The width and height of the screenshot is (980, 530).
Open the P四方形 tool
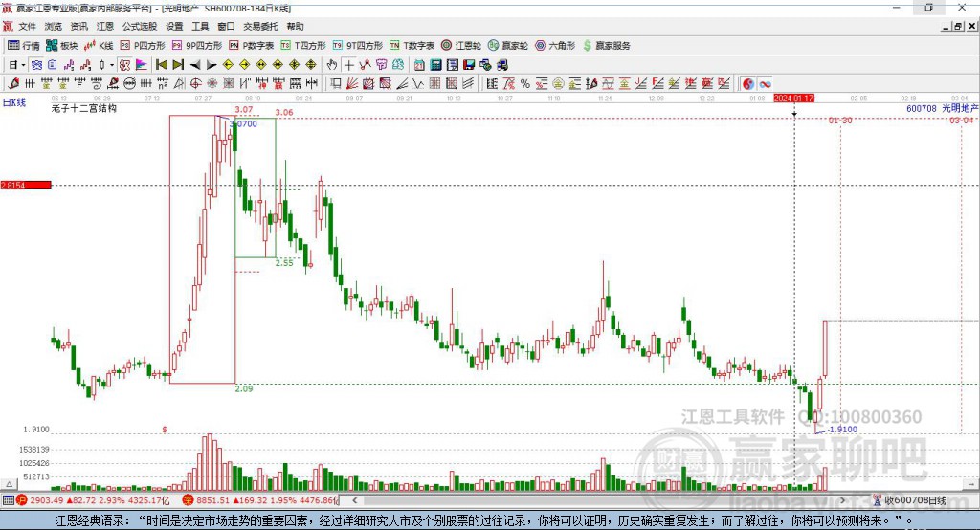pyautogui.click(x=142, y=46)
